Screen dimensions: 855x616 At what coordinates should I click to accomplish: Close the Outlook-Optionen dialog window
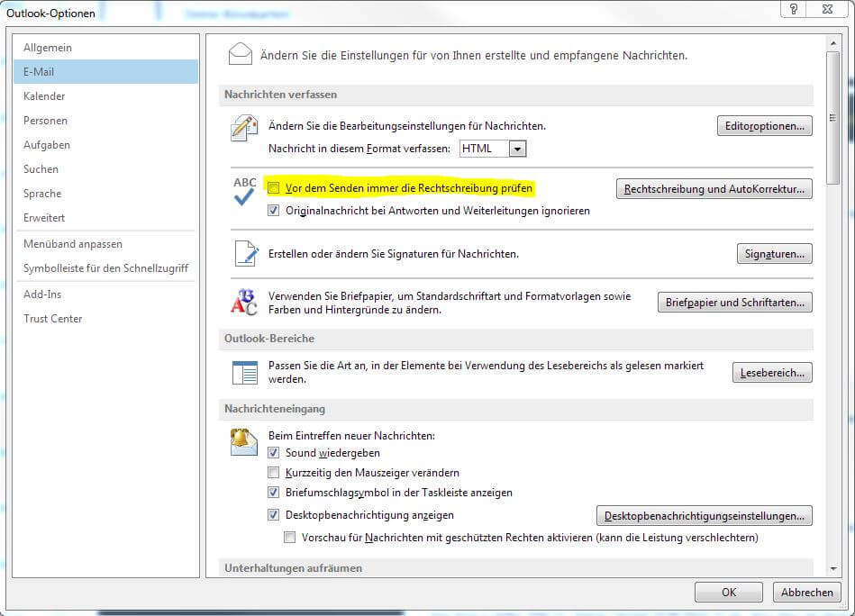click(827, 9)
